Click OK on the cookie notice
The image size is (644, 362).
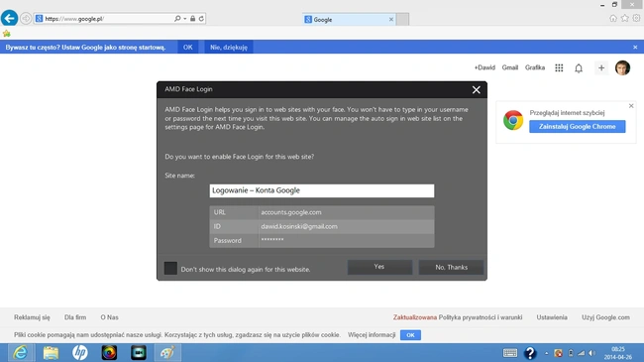coord(410,335)
